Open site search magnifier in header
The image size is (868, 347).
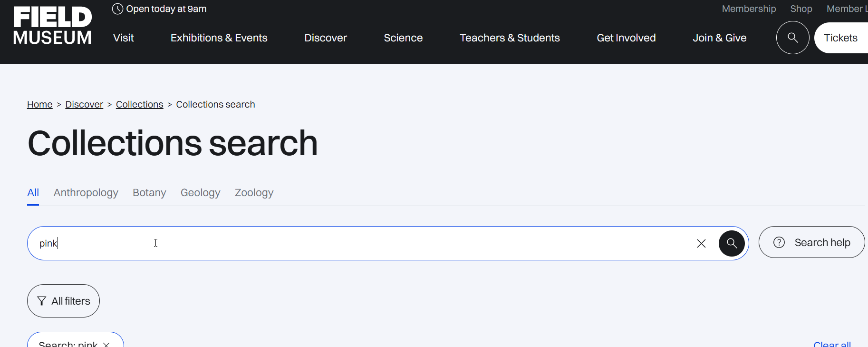[792, 38]
